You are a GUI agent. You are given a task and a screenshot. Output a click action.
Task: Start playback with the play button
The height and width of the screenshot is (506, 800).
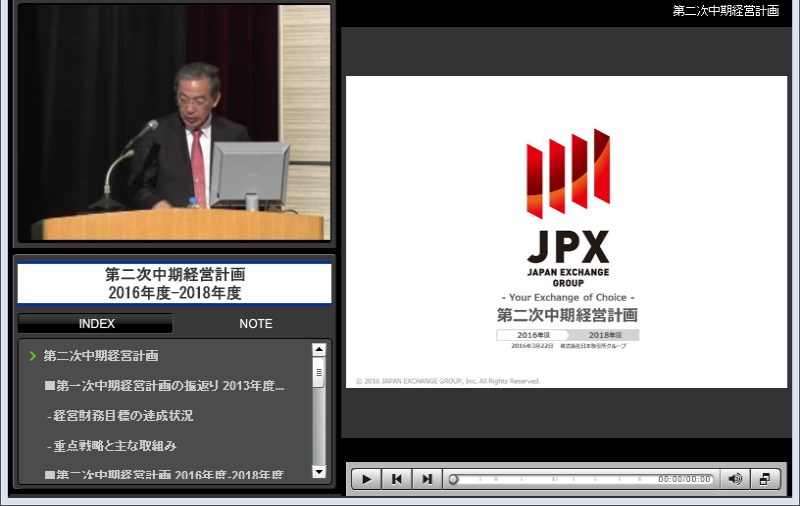pos(366,479)
